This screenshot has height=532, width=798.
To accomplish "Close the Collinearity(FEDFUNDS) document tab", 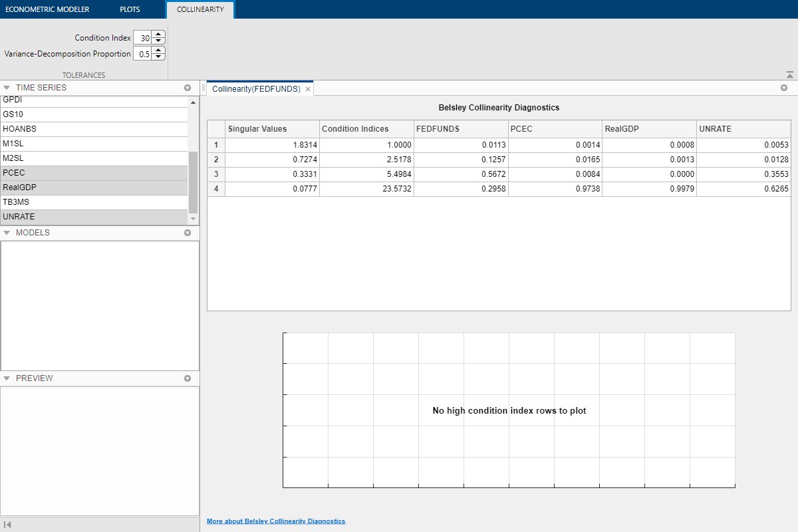I will tap(308, 88).
